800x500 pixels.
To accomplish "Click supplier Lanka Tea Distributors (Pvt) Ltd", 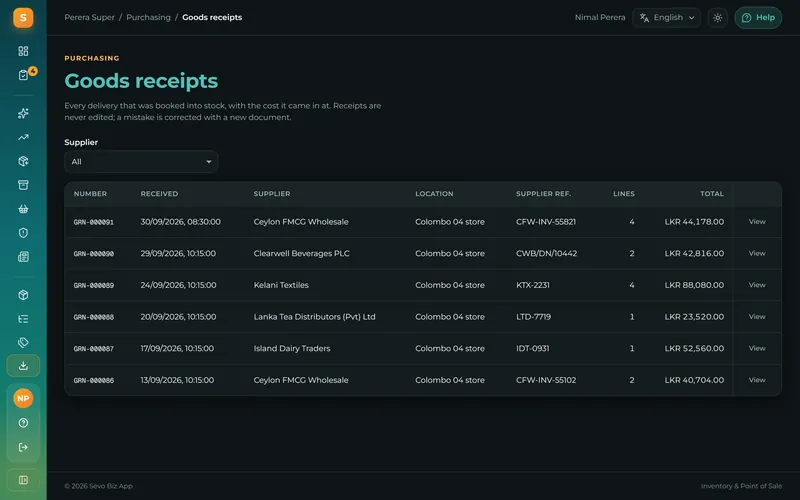I will pyautogui.click(x=314, y=317).
